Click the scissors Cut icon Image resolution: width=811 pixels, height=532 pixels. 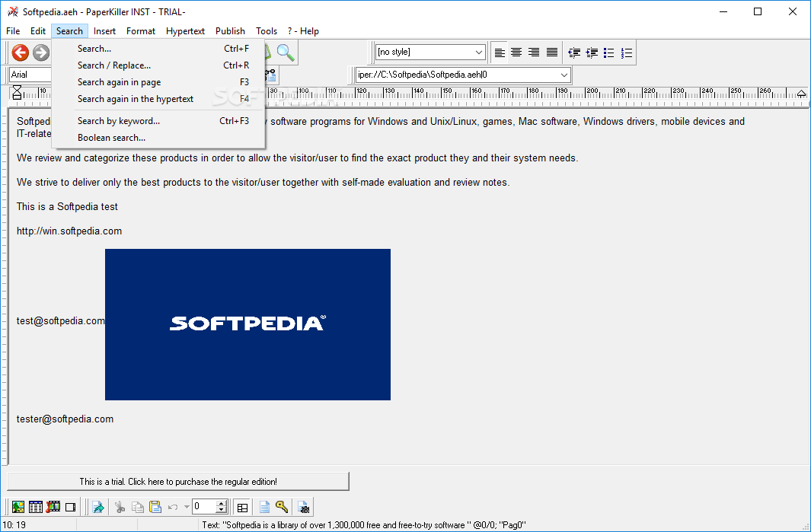[120, 507]
